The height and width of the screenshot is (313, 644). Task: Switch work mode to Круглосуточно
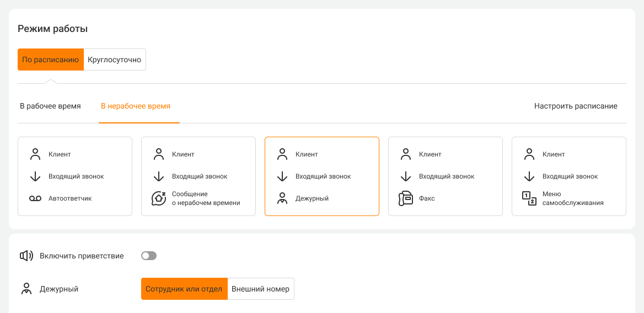115,60
